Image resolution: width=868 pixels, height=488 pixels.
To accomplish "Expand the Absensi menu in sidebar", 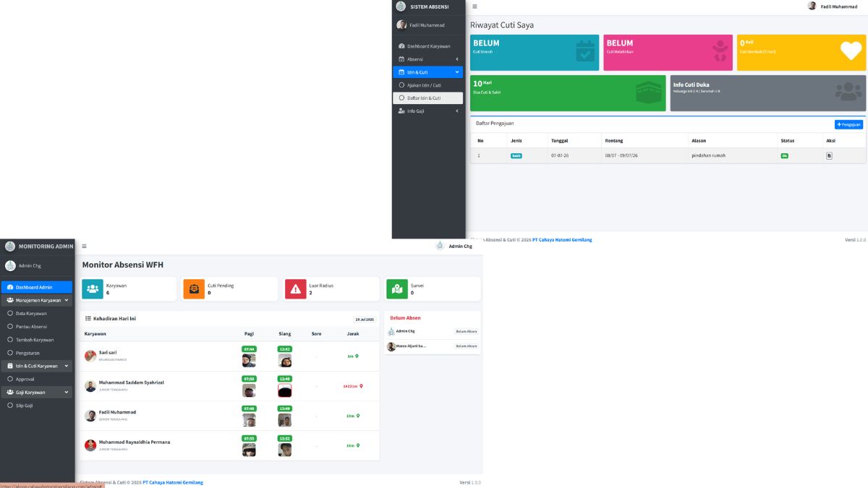I will [x=428, y=59].
